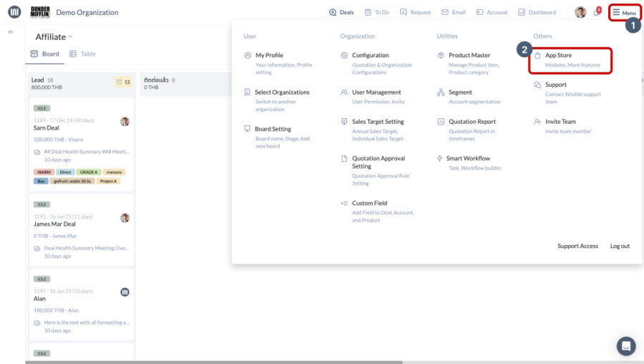
Task: Click the Product Master box icon
Action: coord(441,55)
